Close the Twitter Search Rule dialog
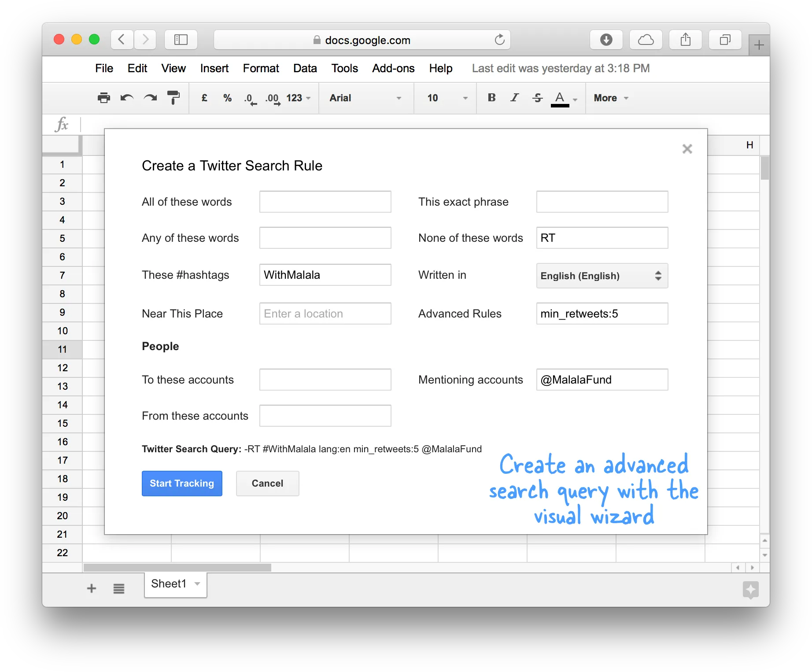 687,149
